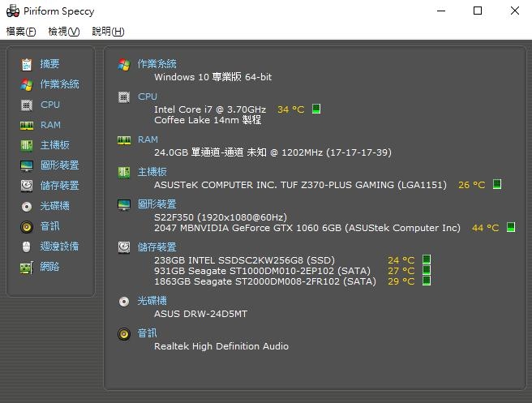Click the monitor icon in summary pane

pyautogui.click(x=124, y=205)
